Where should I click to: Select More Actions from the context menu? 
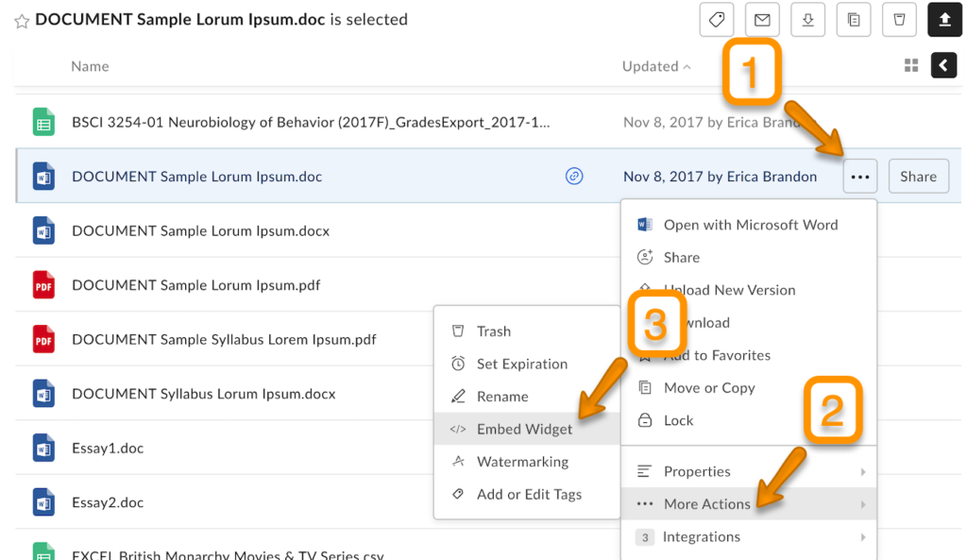click(x=707, y=503)
